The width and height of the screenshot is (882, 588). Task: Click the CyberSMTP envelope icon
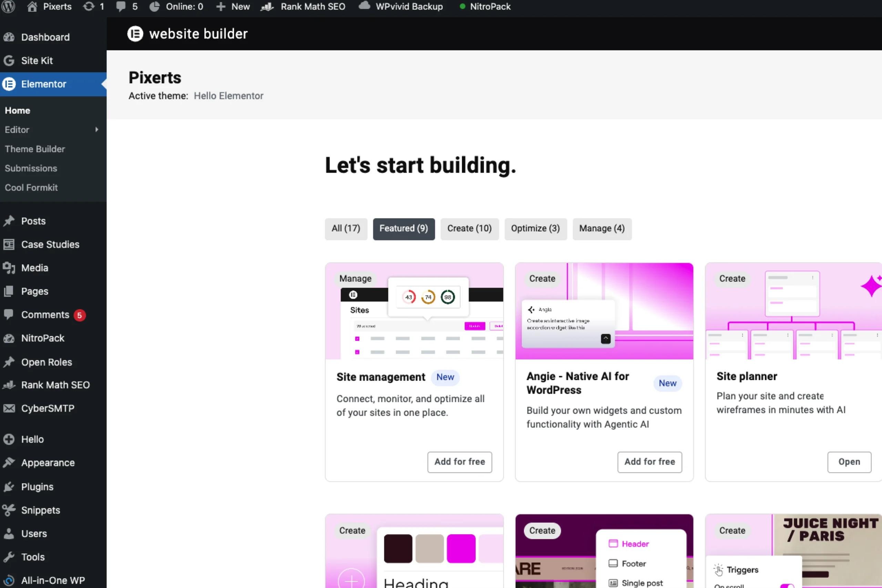pyautogui.click(x=9, y=409)
